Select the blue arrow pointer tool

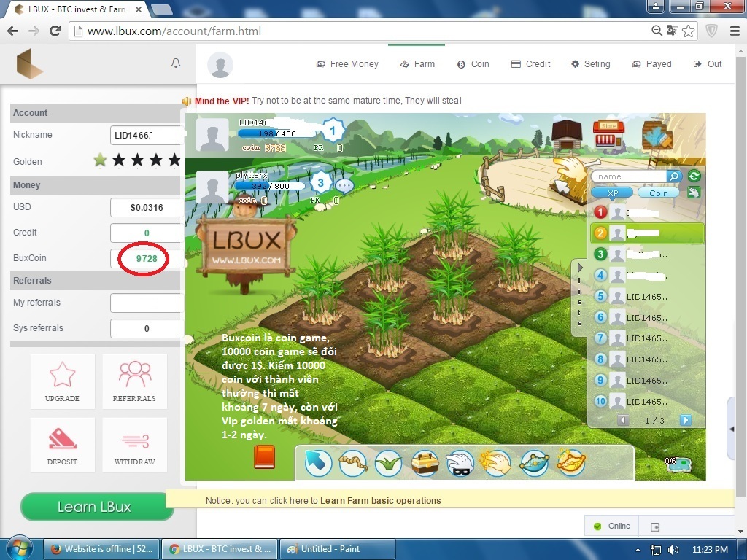318,462
